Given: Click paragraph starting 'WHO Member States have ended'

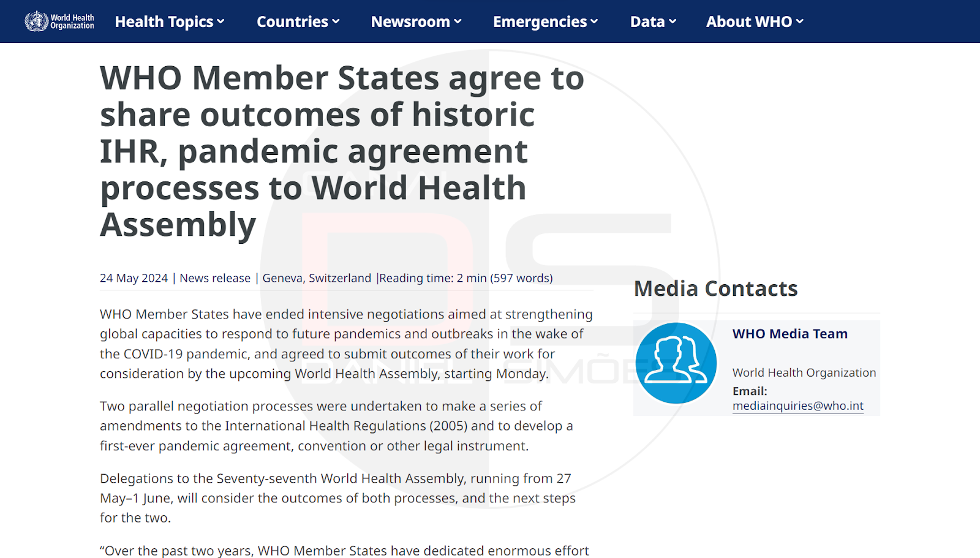Looking at the screenshot, I should tap(346, 344).
